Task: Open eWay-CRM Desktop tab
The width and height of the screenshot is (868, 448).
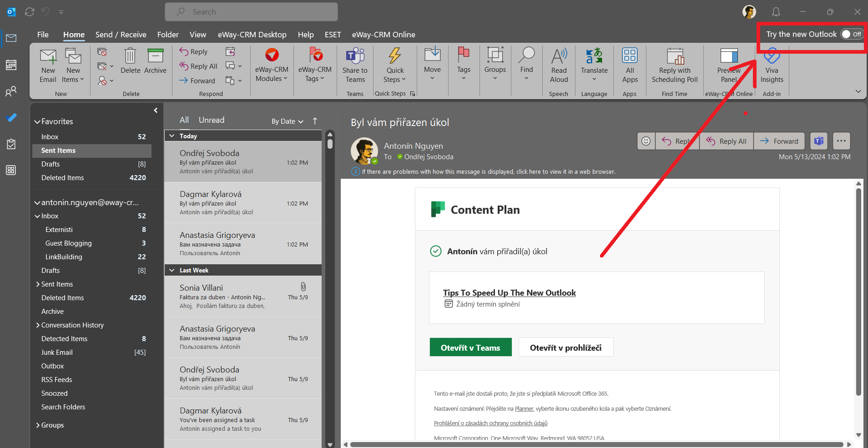Action: coord(252,35)
